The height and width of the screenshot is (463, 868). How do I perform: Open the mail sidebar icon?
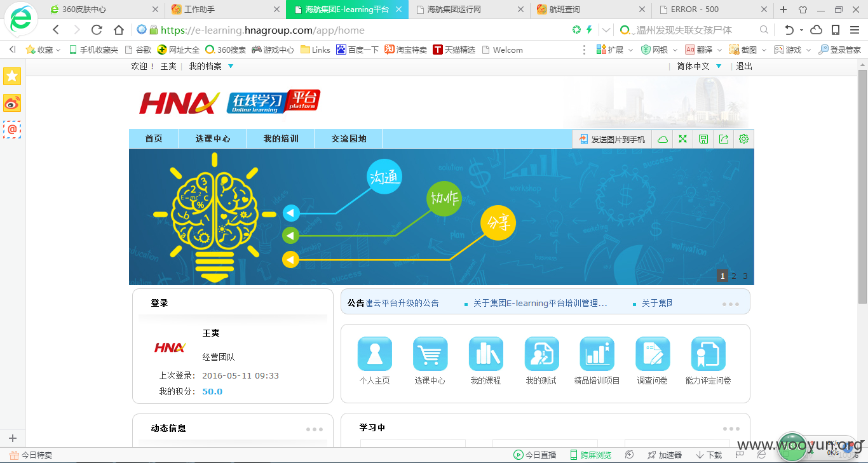click(x=12, y=130)
